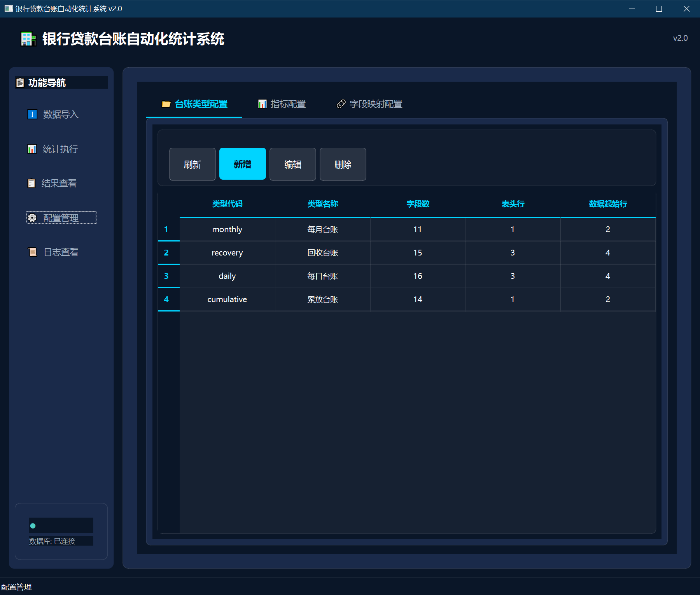Click the scroll icon beside 日志查看
This screenshot has height=595, width=700.
[x=33, y=252]
